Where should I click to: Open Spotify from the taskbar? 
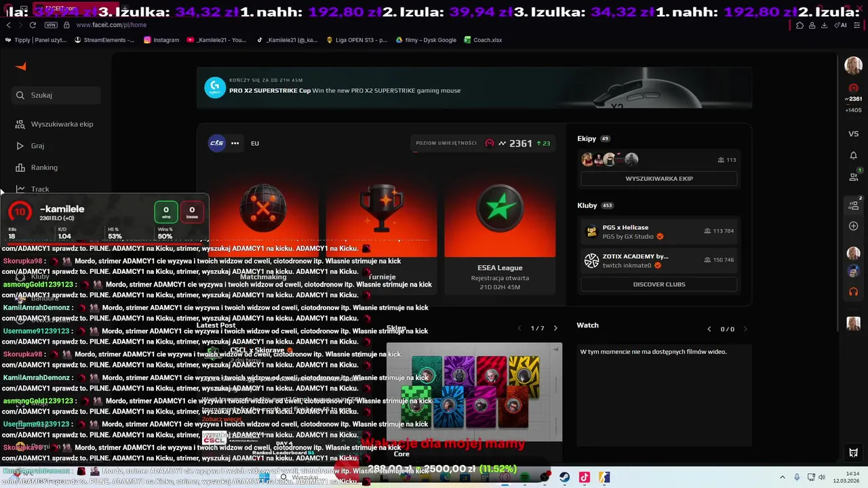(526, 477)
